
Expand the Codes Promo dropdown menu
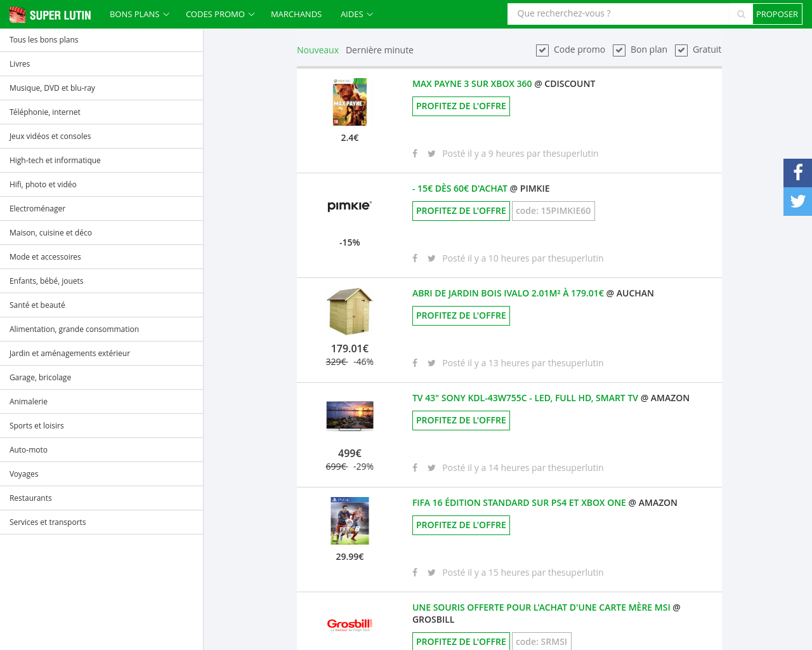point(220,14)
